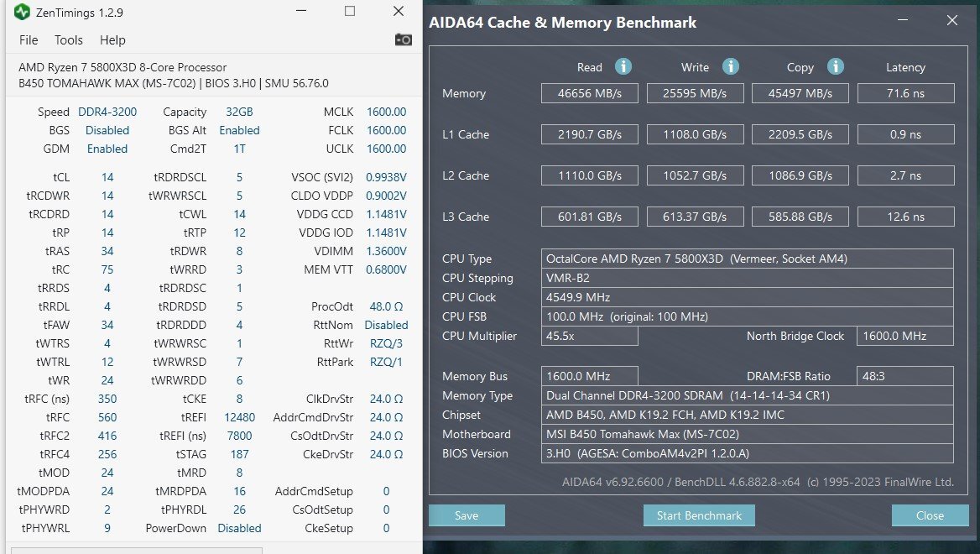The image size is (980, 554).
Task: Select the Memory Write value 25595 MB/s
Action: [x=695, y=93]
